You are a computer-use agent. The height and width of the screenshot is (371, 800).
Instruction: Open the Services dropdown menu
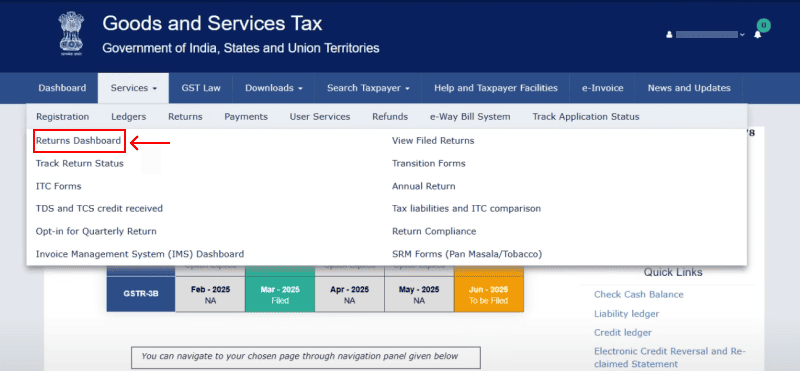click(x=134, y=88)
